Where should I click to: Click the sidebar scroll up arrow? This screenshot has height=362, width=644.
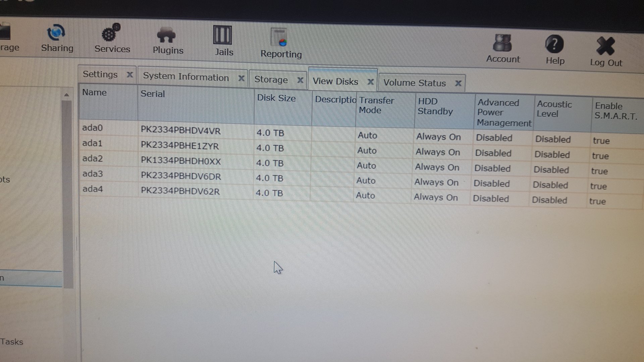(66, 95)
